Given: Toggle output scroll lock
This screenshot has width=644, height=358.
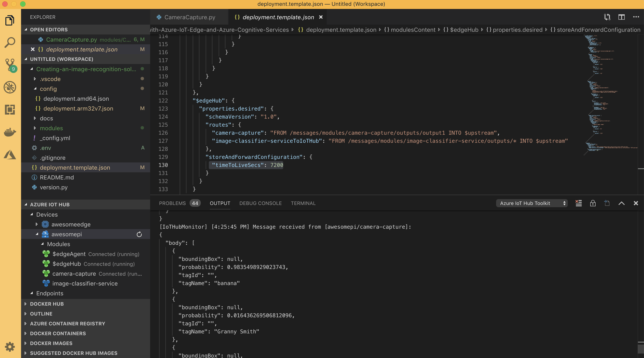Looking at the screenshot, I should tap(592, 203).
